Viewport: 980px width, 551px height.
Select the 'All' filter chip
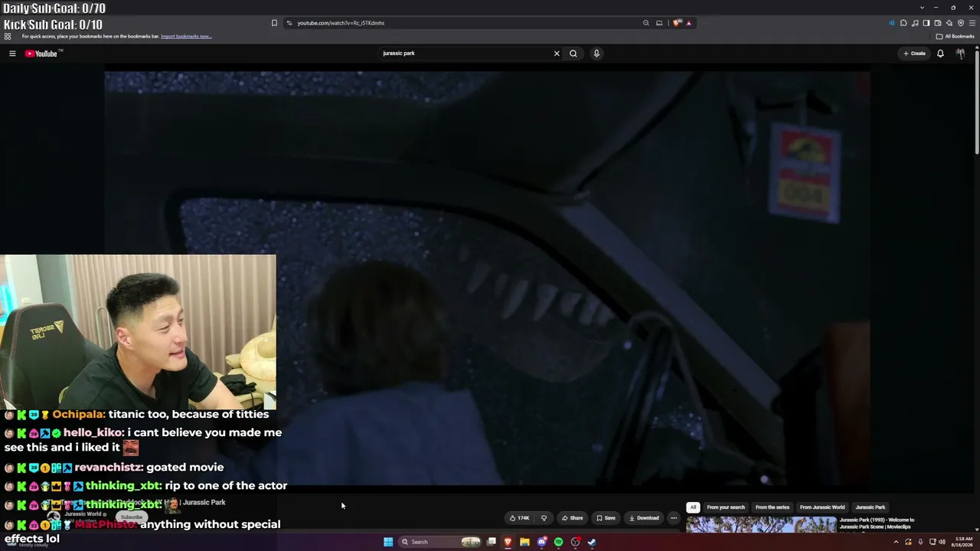(693, 507)
